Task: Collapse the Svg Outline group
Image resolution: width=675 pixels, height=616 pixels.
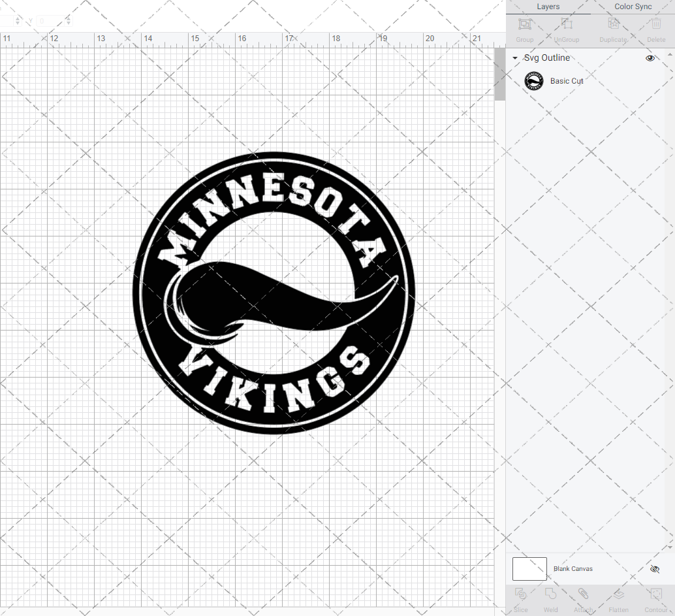Action: click(515, 57)
